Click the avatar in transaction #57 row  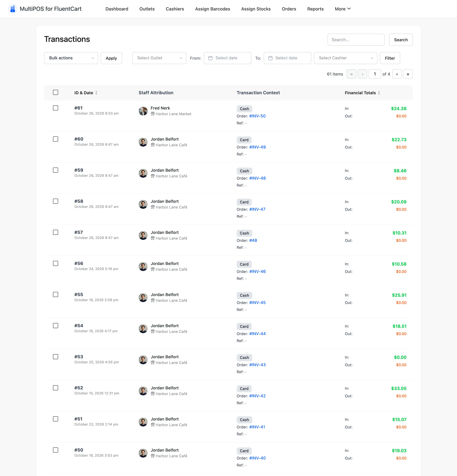pyautogui.click(x=143, y=235)
